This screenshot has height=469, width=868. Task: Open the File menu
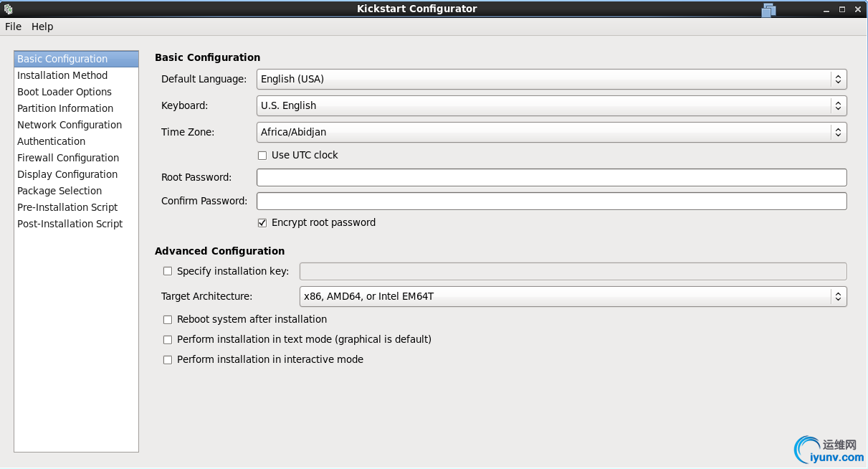click(x=13, y=27)
